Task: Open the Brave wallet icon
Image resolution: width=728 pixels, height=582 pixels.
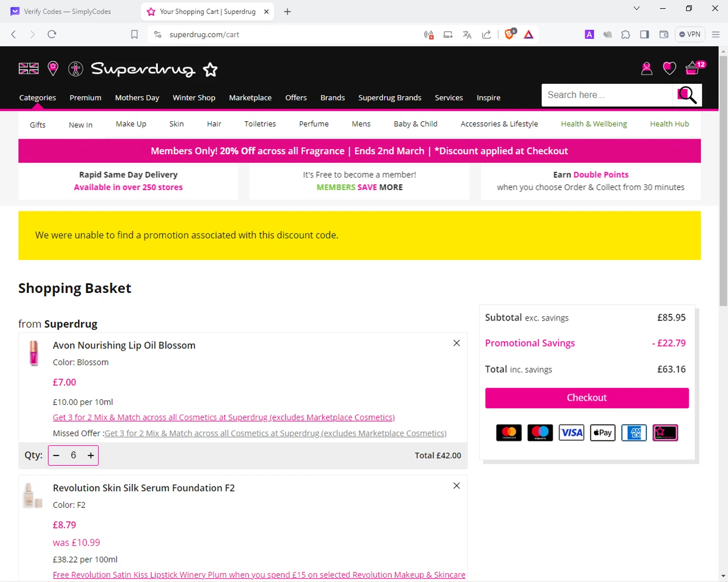Action: 664,34
